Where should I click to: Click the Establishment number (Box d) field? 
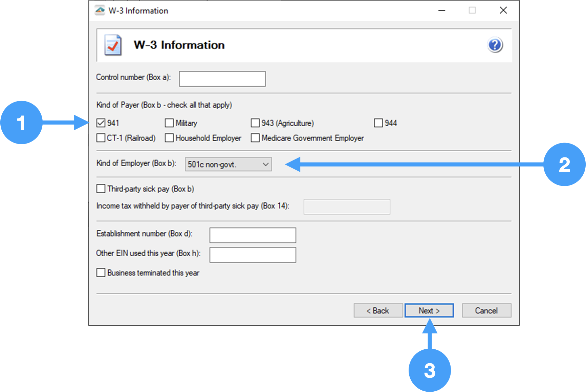[x=252, y=235]
